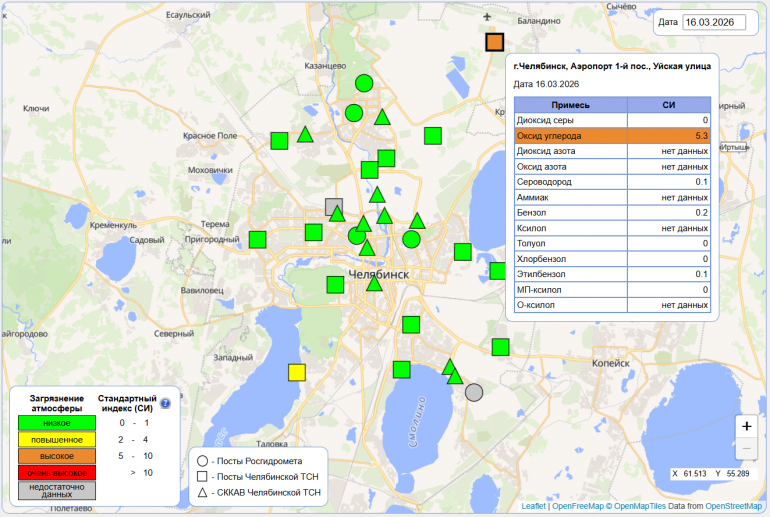Select green triangle marker above Челябинск label
Image resolution: width=770 pixels, height=517 pixels.
pos(367,247)
